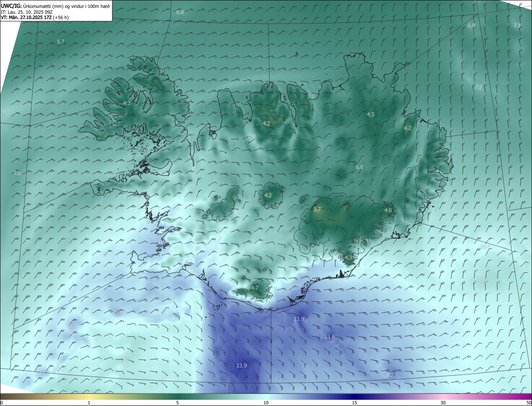The width and height of the screenshot is (532, 406).
Task: Click the 4.3 label on the Westfjords peninsula
Action: pyautogui.click(x=127, y=103)
